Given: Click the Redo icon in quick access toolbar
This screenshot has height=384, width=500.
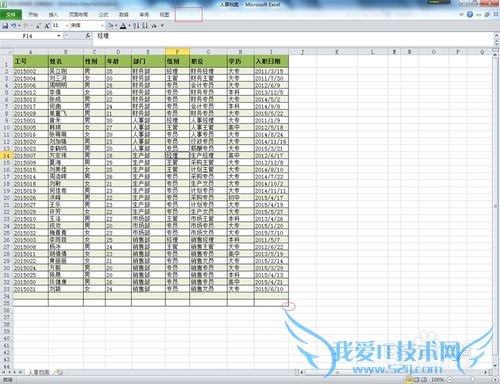Looking at the screenshot, I should [27, 26].
